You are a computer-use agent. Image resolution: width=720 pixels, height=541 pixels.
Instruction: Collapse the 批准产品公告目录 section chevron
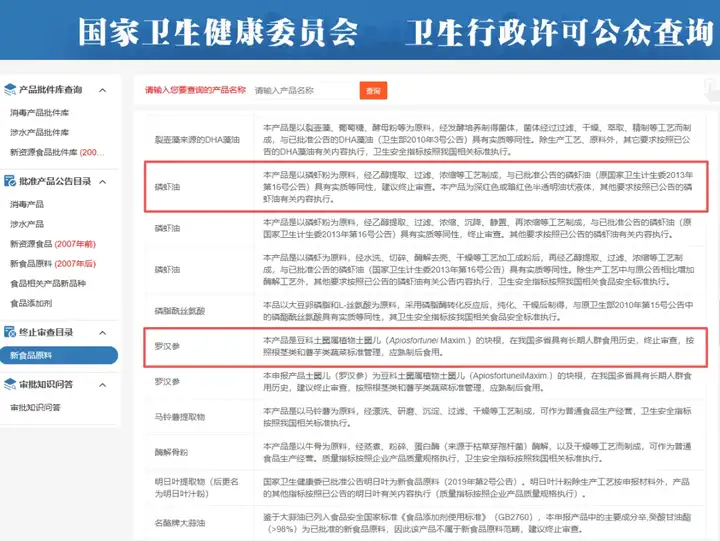click(x=103, y=182)
